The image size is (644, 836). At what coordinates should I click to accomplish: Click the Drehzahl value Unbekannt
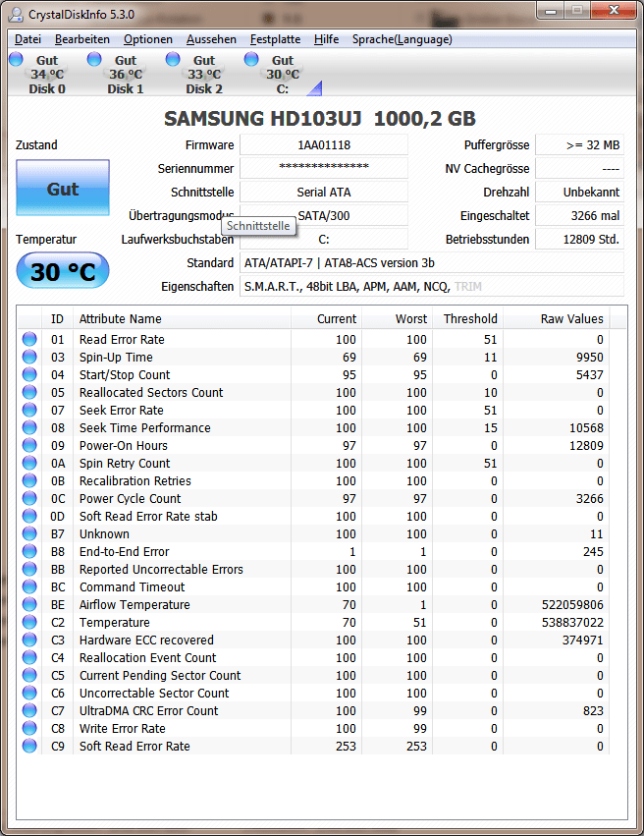pyautogui.click(x=579, y=192)
